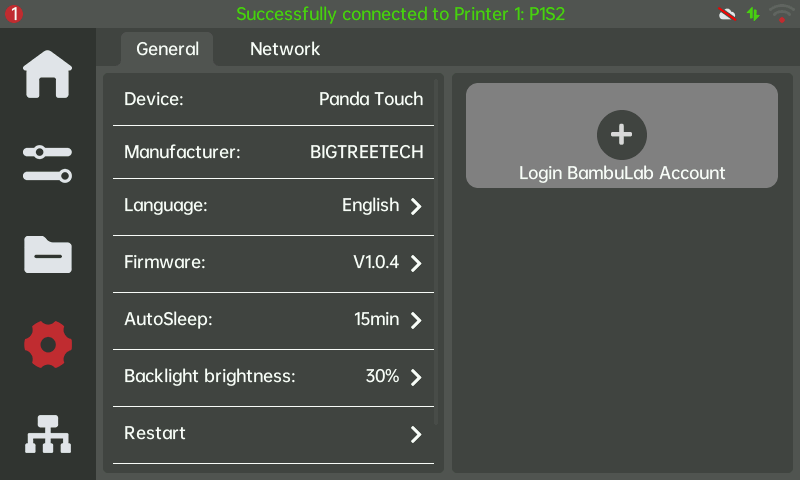Open the file folder icon
This screenshot has width=800, height=480.
coord(48,254)
